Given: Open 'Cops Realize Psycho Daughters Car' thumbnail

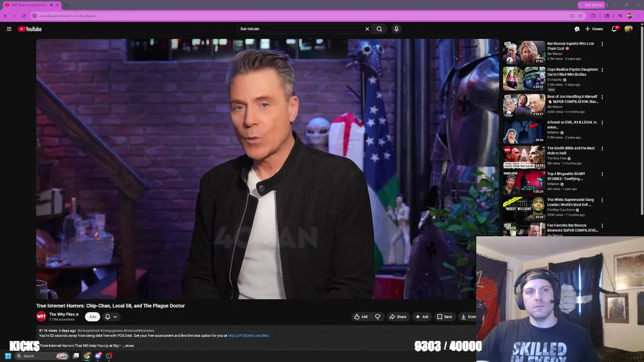Looking at the screenshot, I should [x=524, y=79].
